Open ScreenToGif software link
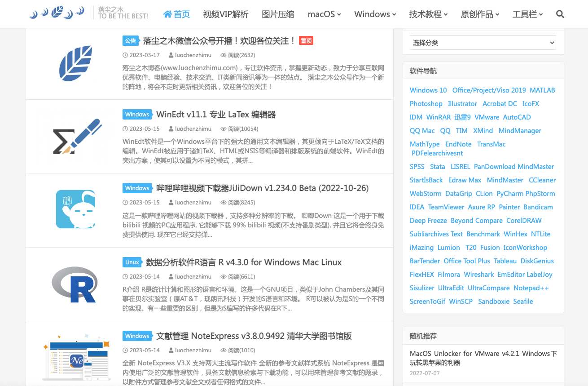The width and height of the screenshot is (588, 386). pyautogui.click(x=428, y=302)
